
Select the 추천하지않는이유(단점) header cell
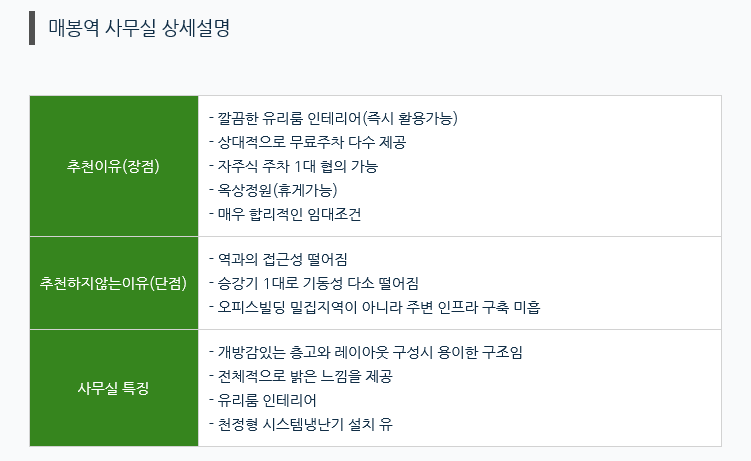(x=114, y=283)
